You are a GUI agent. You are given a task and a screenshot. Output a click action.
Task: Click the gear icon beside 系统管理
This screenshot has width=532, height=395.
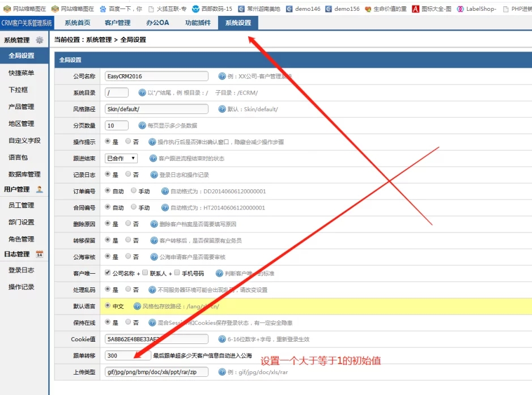tap(39, 40)
